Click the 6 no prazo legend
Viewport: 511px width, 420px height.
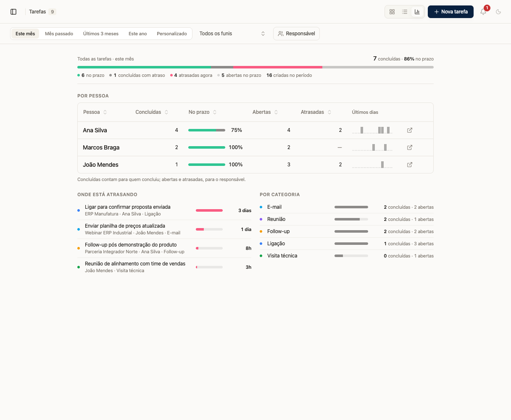[x=91, y=76]
